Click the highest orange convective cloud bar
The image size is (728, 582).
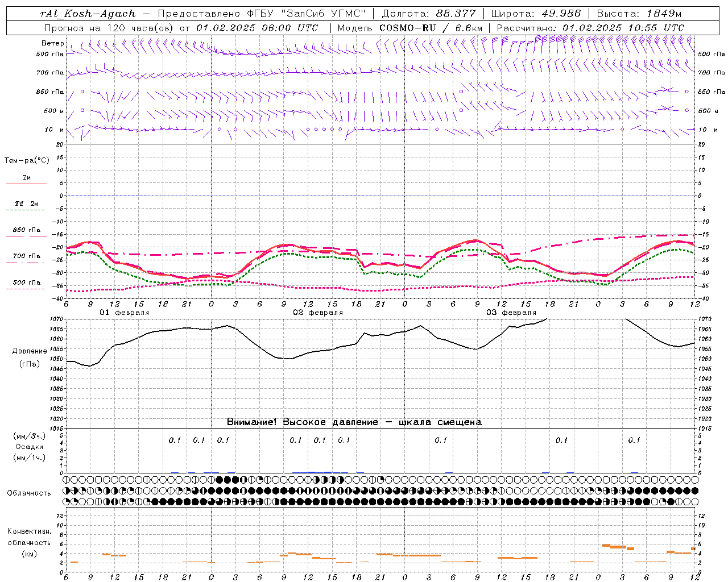(x=606, y=545)
